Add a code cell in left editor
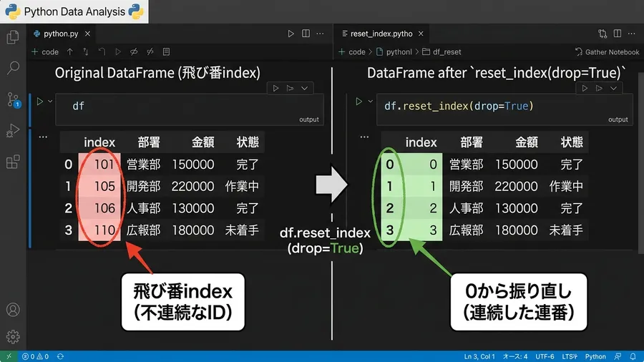Screen dimensions: 644x362 coord(45,52)
